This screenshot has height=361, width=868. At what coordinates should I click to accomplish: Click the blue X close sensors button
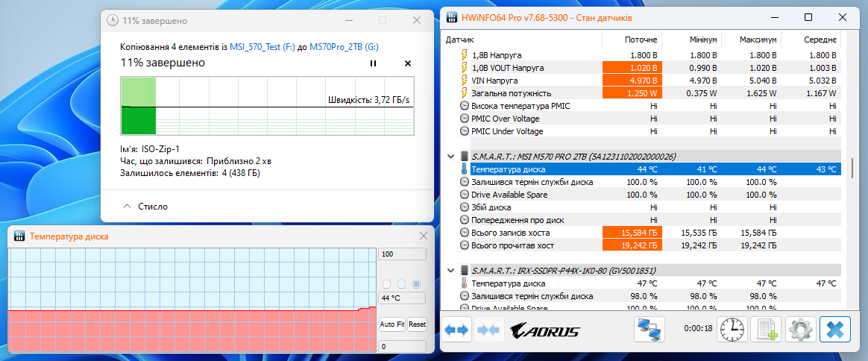pos(834,330)
